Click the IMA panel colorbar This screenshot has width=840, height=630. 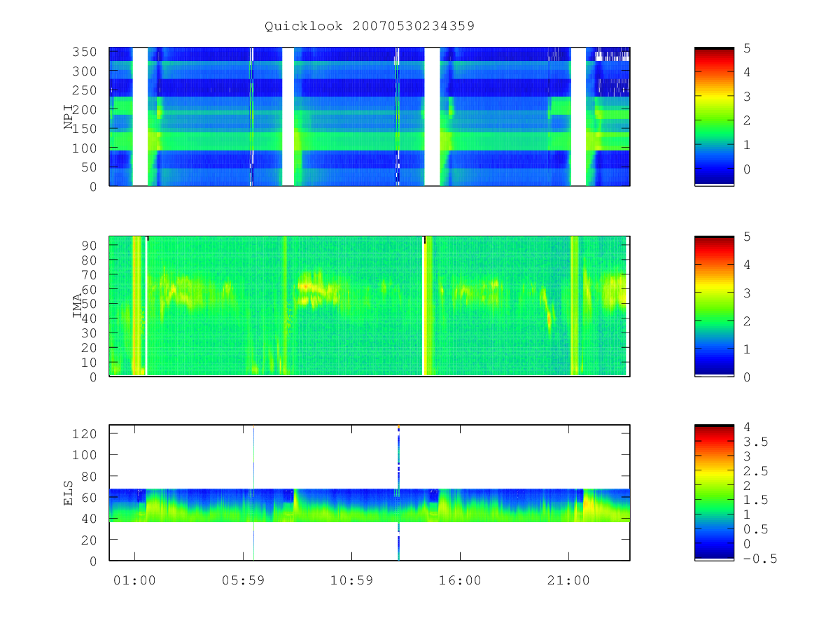point(714,307)
